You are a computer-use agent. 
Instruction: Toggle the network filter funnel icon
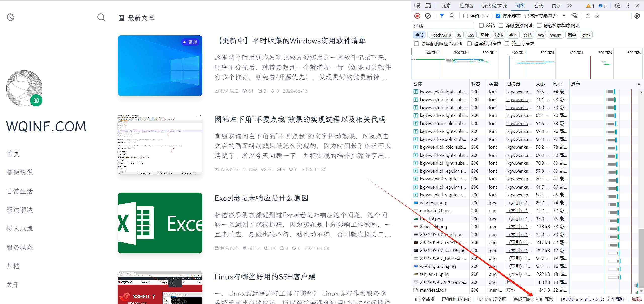click(442, 16)
